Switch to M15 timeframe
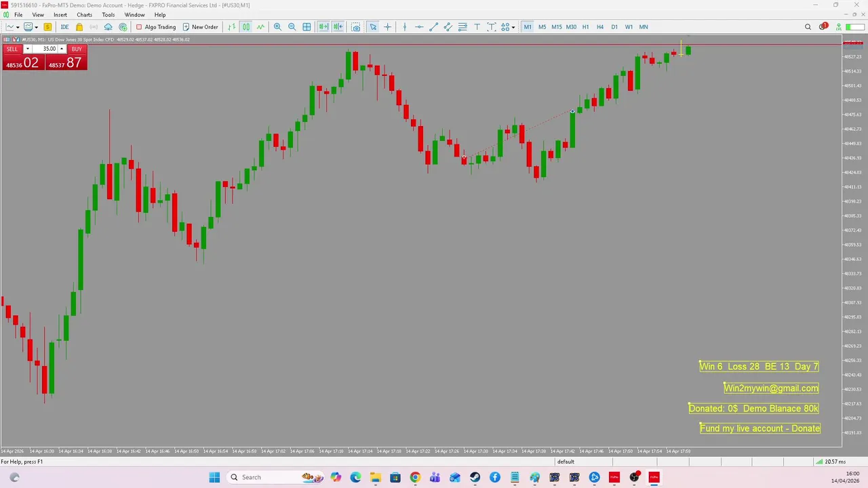 coord(556,27)
